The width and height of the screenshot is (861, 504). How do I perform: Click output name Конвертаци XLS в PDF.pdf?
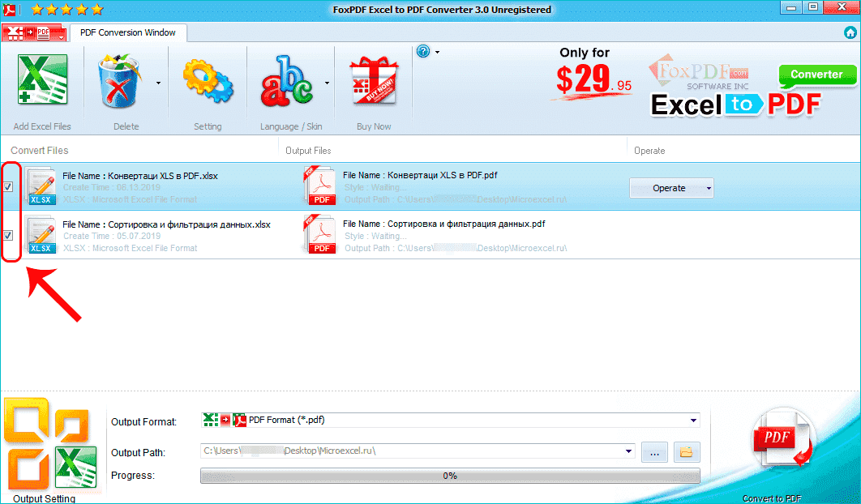pyautogui.click(x=420, y=175)
